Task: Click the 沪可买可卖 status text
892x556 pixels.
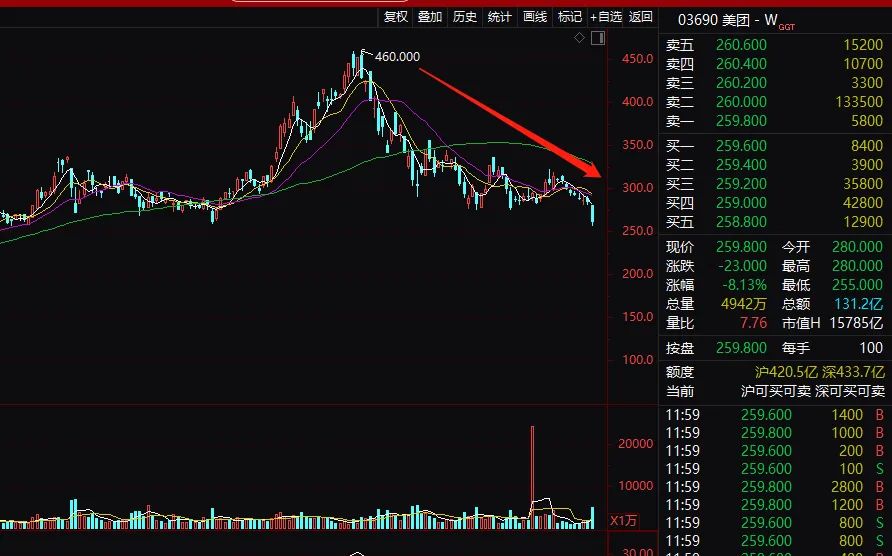Action: coord(776,391)
